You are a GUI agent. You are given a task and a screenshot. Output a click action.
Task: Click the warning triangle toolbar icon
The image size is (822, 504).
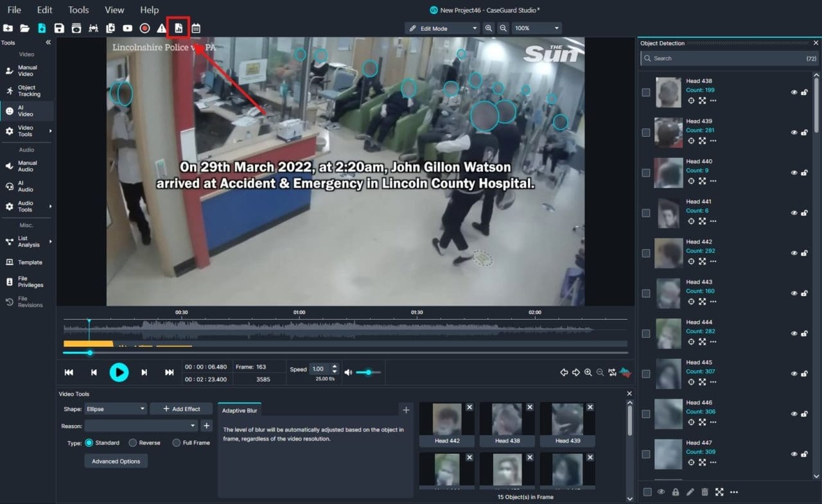tap(162, 28)
